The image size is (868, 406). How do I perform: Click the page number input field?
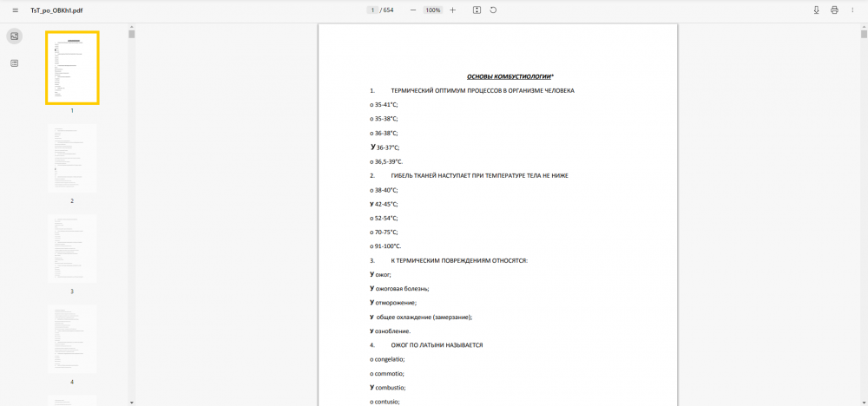373,10
